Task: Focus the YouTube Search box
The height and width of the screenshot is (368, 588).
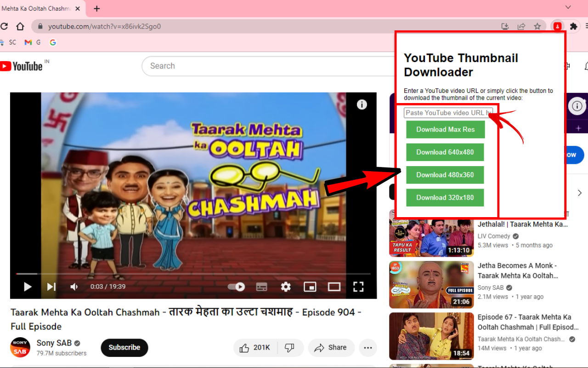Action: point(268,66)
